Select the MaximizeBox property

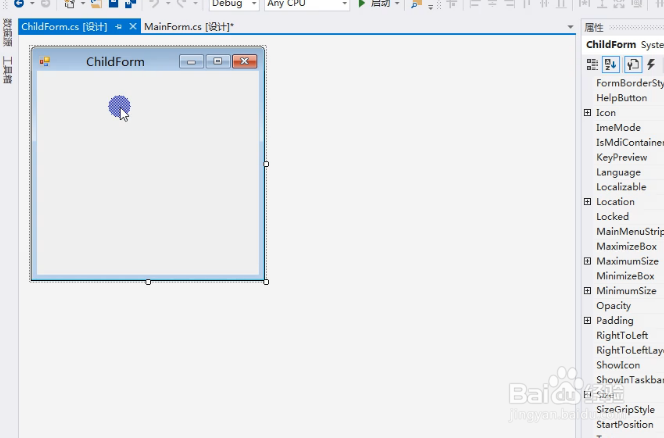(x=626, y=246)
